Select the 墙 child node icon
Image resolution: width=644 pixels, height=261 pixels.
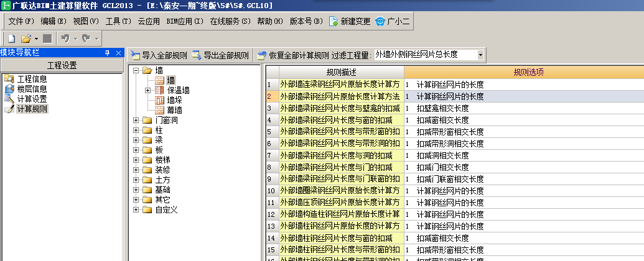pos(159,80)
